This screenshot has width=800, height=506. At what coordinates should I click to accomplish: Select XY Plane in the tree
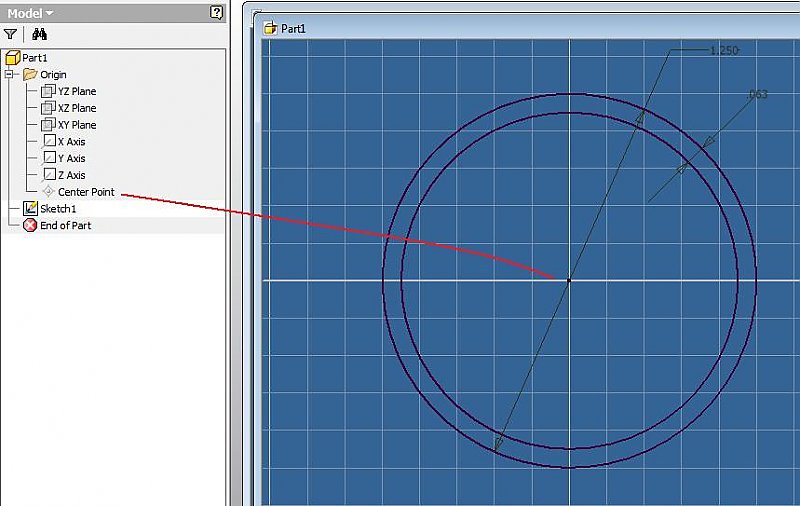tap(77, 125)
